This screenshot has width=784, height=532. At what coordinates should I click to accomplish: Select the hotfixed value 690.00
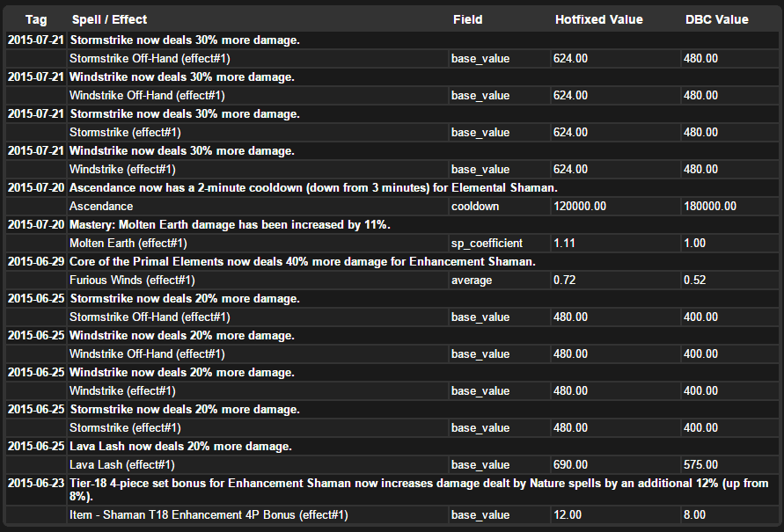coord(570,465)
